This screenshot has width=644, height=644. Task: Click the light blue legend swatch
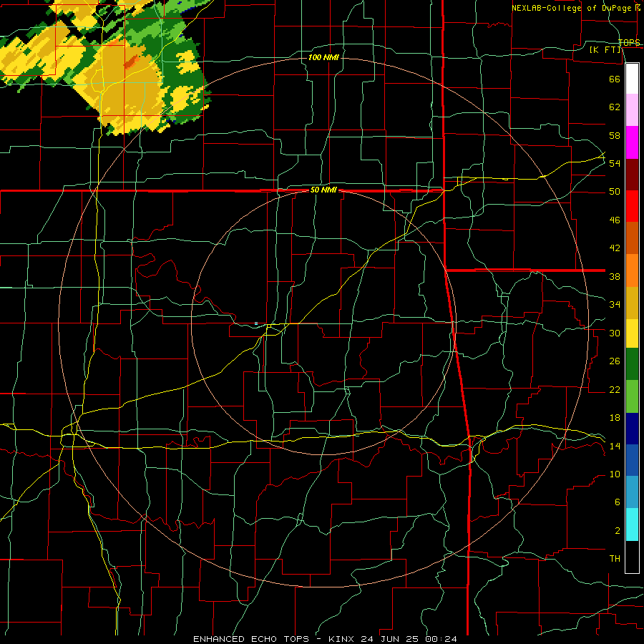pyautogui.click(x=632, y=492)
